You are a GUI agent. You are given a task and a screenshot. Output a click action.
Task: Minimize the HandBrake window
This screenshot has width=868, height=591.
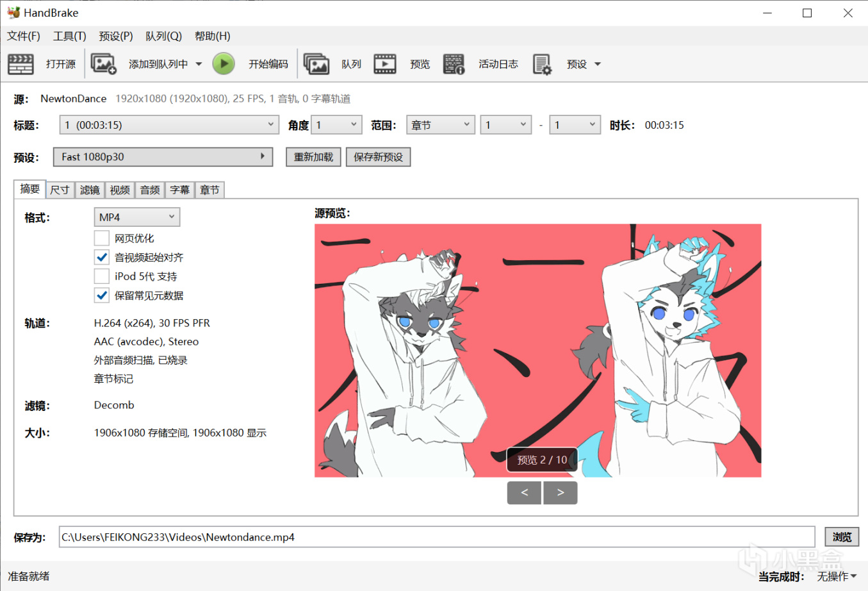pyautogui.click(x=767, y=13)
